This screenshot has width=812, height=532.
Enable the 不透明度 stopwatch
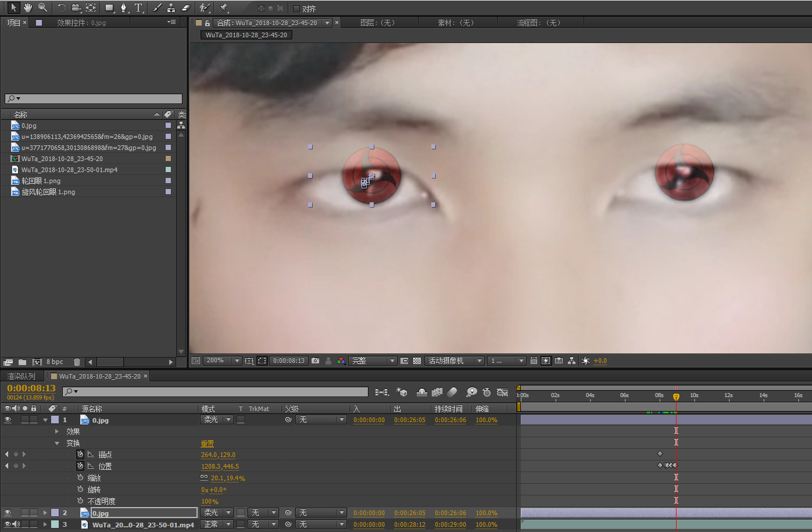click(x=80, y=501)
